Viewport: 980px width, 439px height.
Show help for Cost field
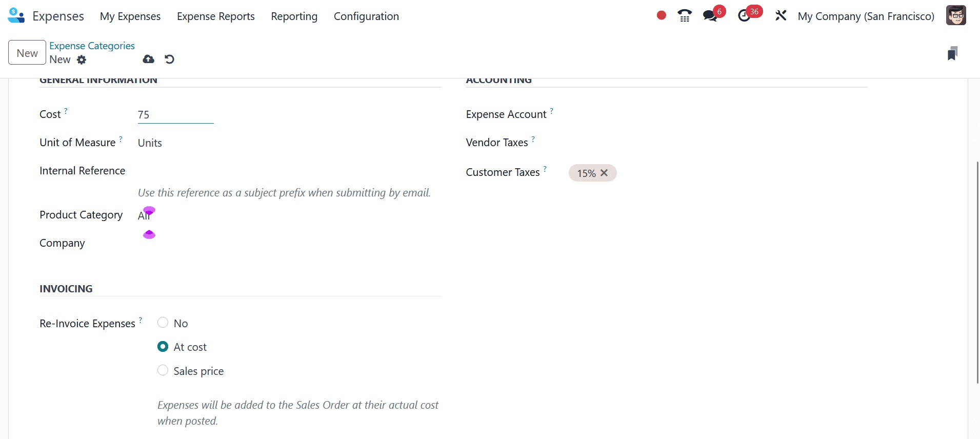pos(66,110)
